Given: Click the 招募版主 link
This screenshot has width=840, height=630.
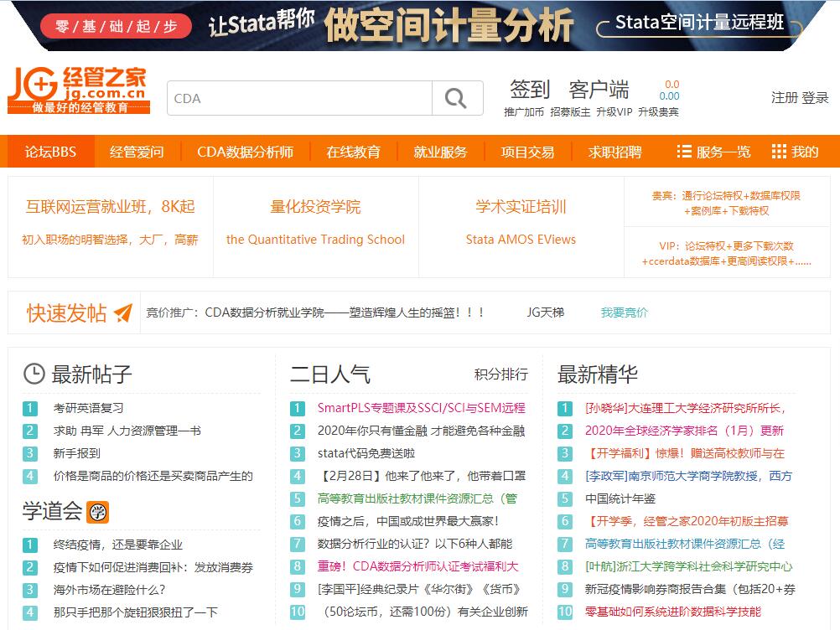Looking at the screenshot, I should 570,112.
